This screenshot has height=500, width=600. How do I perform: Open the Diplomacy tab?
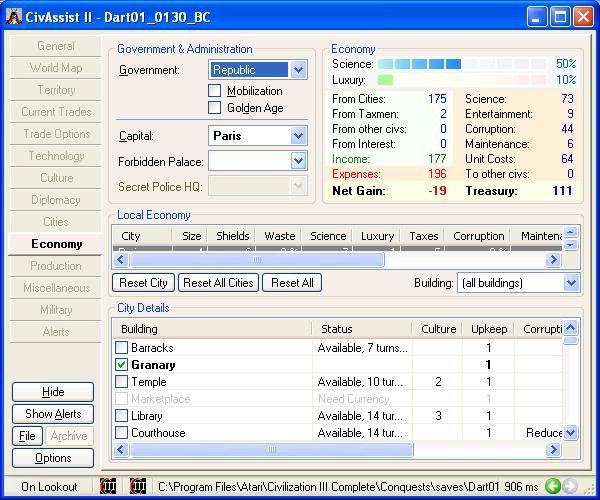pyautogui.click(x=55, y=200)
